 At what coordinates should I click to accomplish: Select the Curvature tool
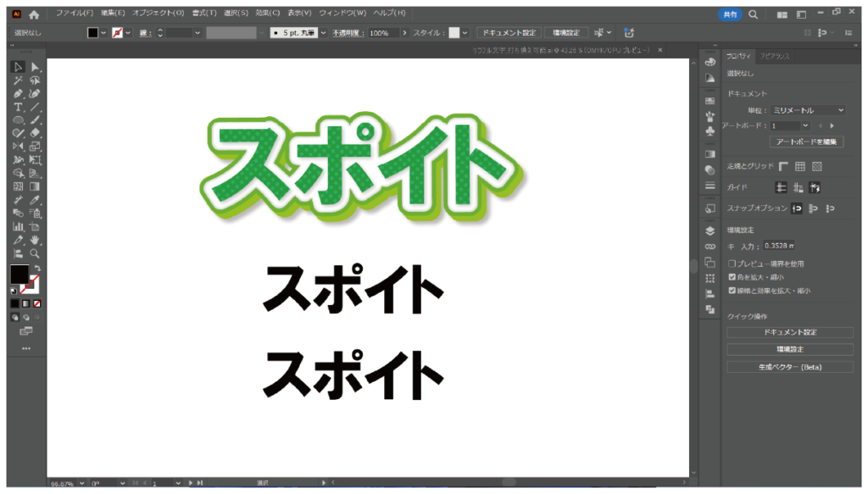click(x=35, y=94)
